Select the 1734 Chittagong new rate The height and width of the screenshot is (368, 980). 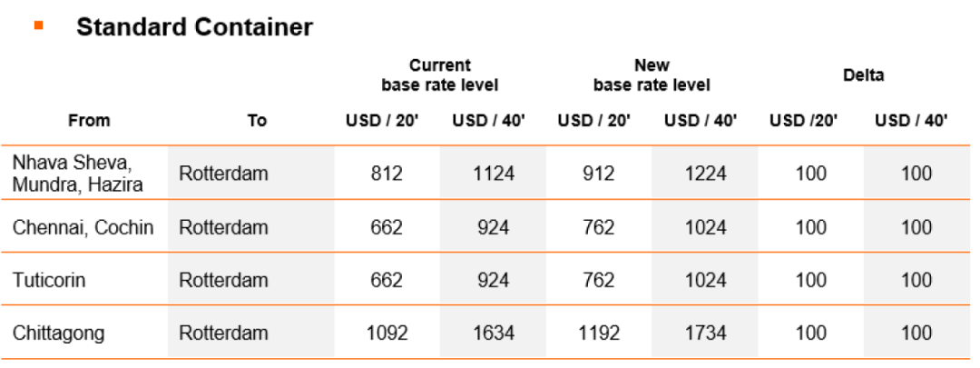tap(704, 333)
